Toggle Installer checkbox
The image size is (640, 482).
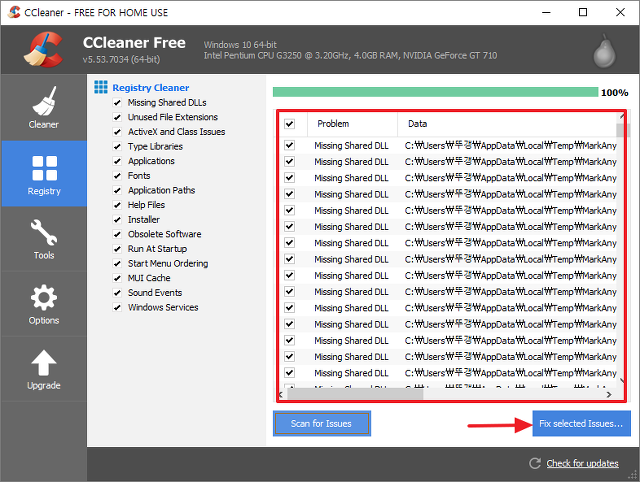[117, 220]
